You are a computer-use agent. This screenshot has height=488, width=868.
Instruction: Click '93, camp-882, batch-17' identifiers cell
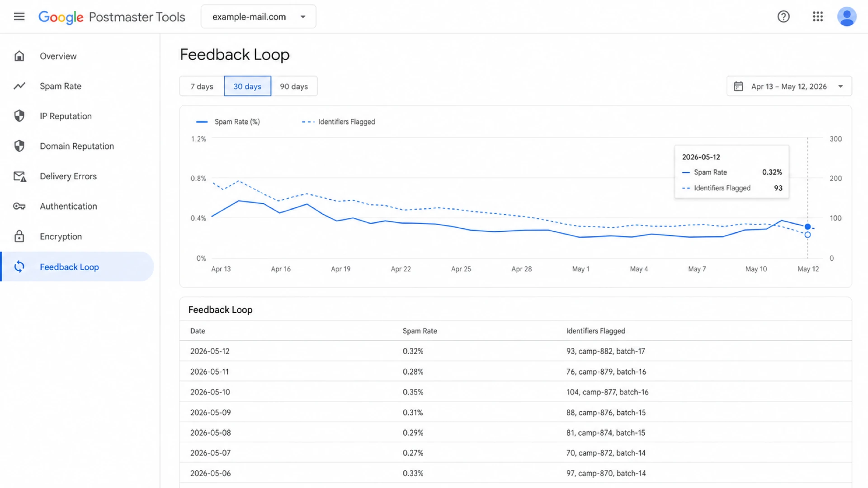pyautogui.click(x=605, y=351)
